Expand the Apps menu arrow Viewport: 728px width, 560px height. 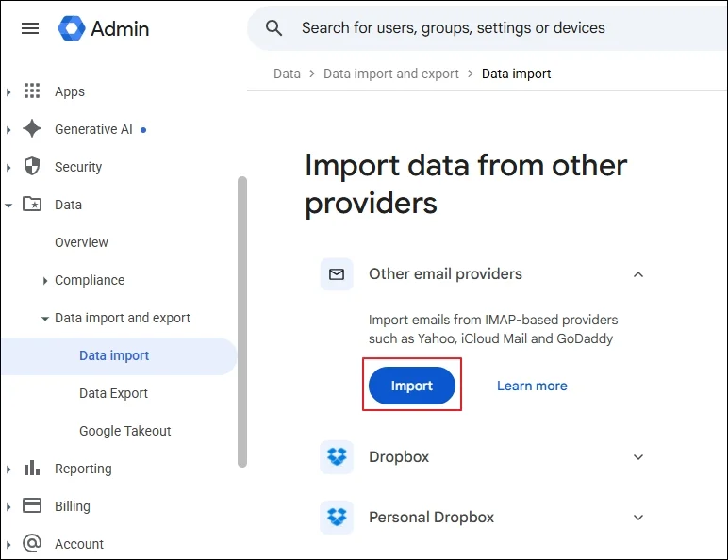8,92
